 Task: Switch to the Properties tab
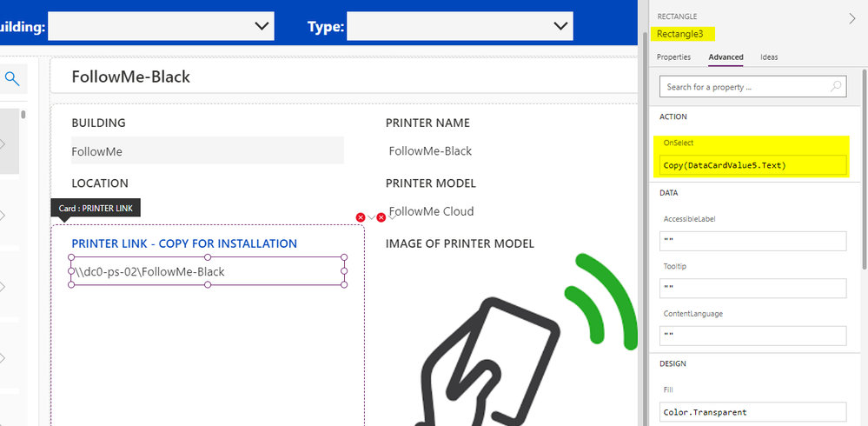coord(673,57)
